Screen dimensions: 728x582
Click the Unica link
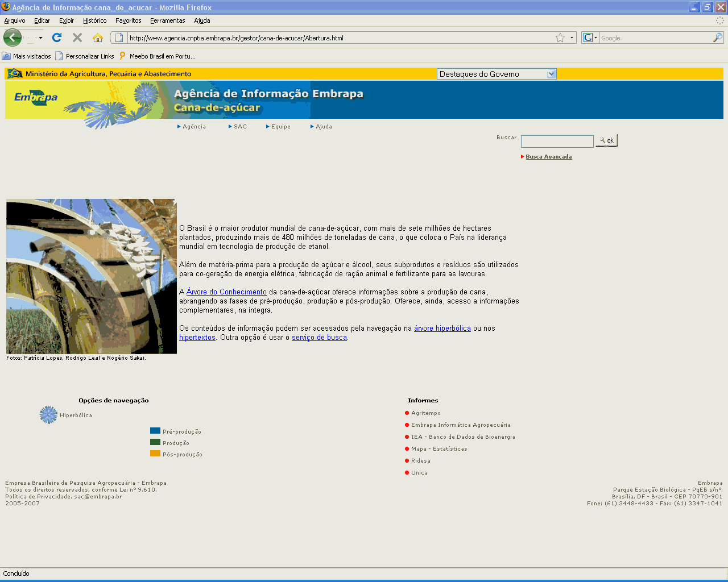coord(419,473)
